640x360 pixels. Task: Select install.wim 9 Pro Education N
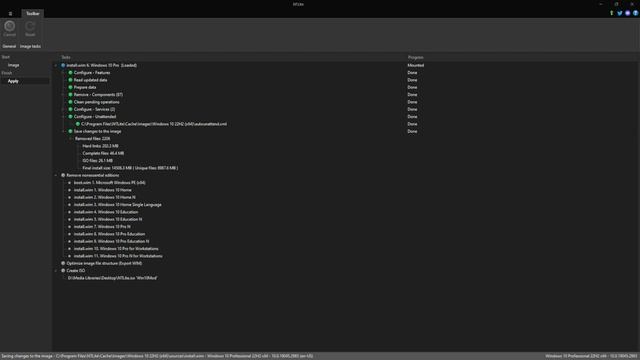click(x=111, y=242)
